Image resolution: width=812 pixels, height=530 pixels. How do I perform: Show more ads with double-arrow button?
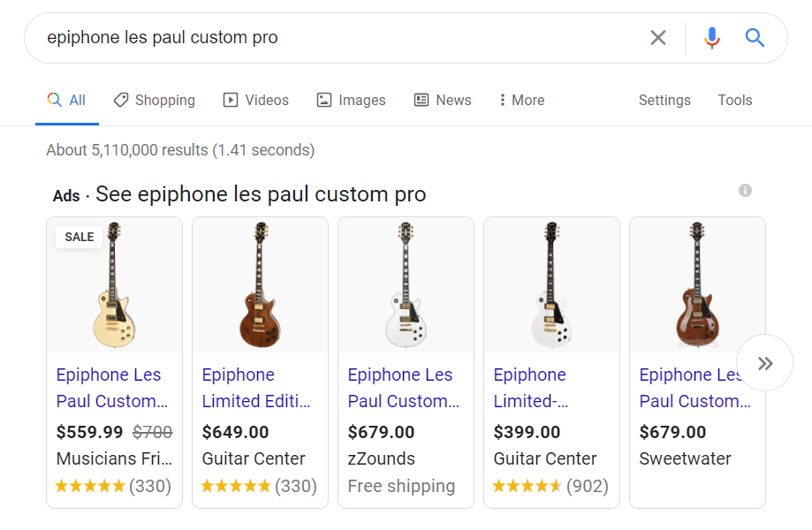click(x=764, y=363)
